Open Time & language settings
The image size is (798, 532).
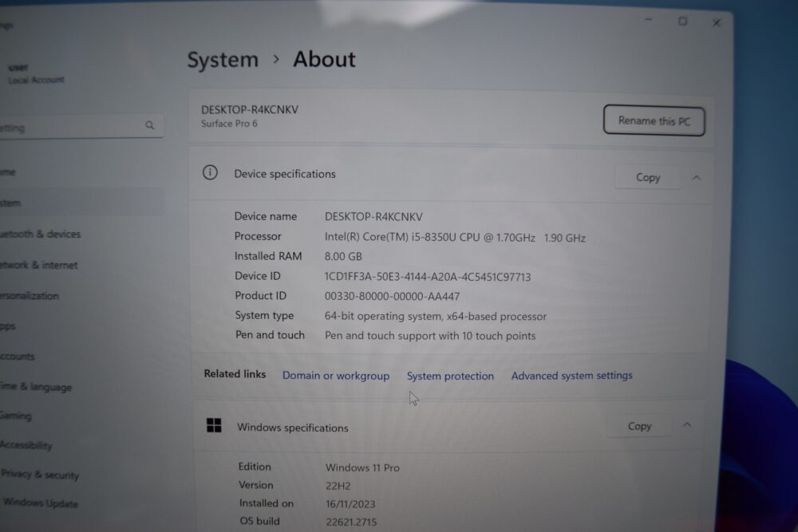[36, 387]
